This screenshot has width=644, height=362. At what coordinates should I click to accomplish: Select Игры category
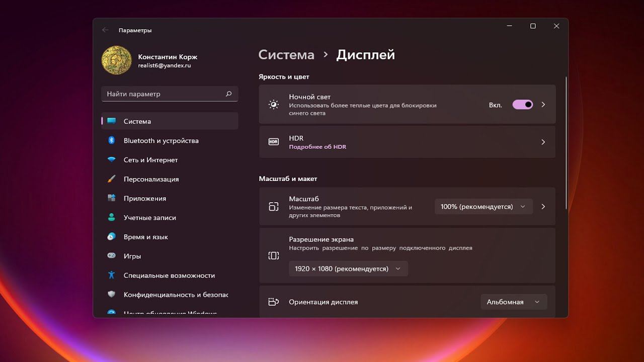[170, 256]
